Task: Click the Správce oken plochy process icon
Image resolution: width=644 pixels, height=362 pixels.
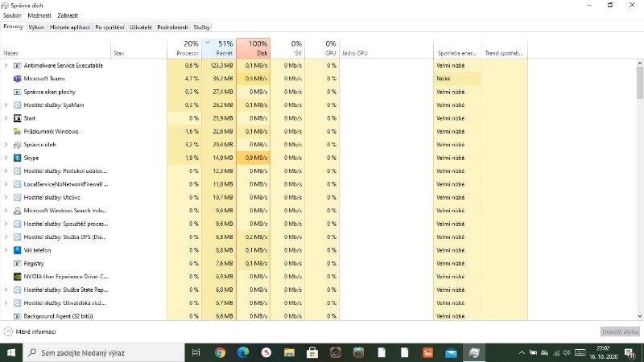Action: (17, 92)
